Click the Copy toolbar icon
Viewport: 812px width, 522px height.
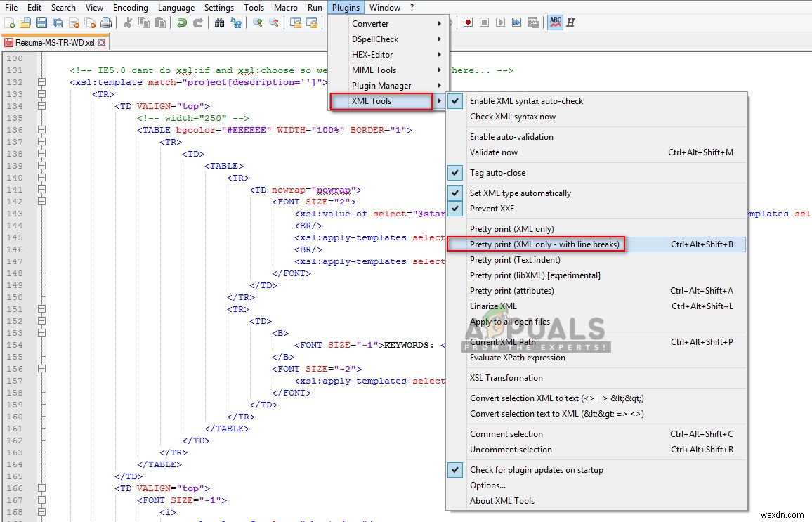[x=144, y=22]
